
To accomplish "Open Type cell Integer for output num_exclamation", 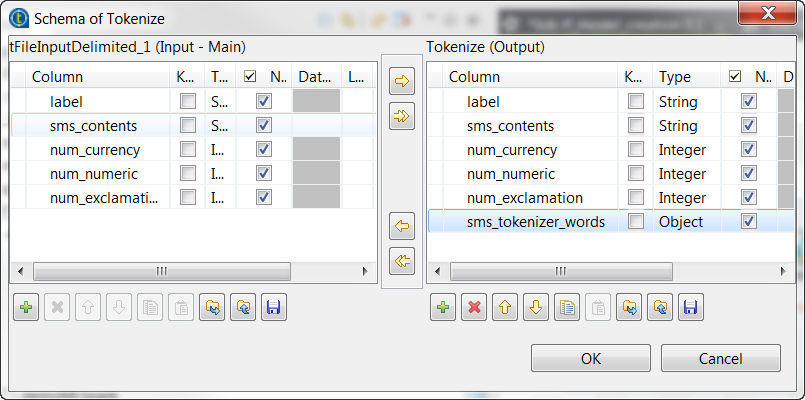I will click(x=686, y=198).
